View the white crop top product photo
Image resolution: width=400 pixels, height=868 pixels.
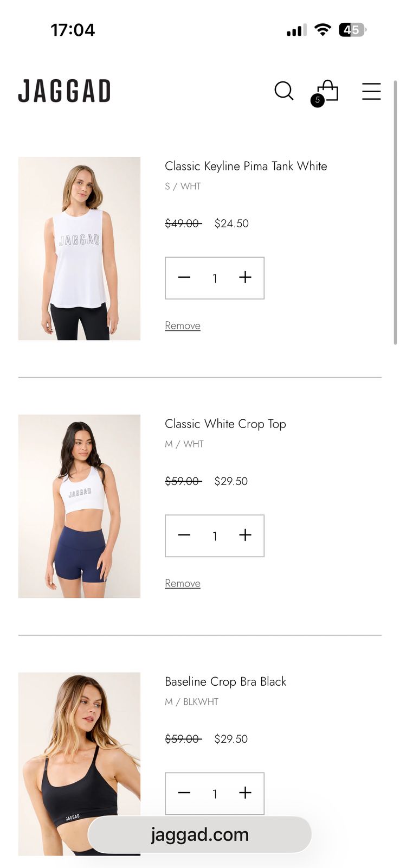[79, 506]
